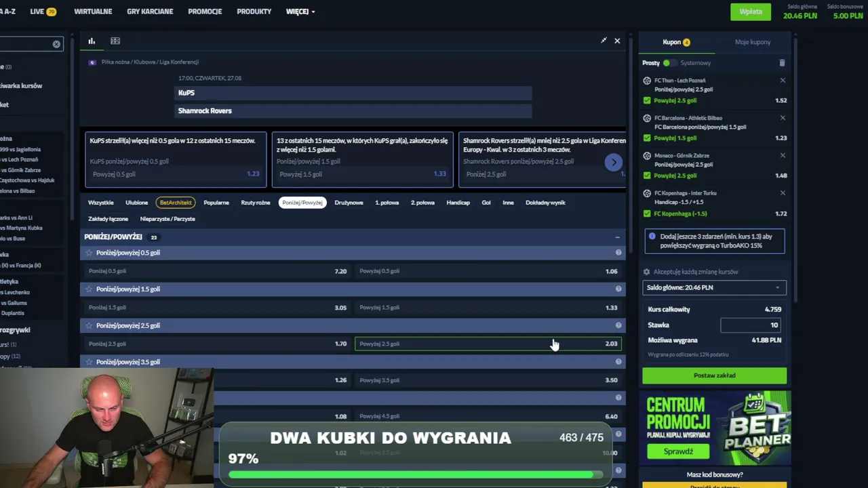
Task: Select Poniżej 0.5 goli at 7.20 odds
Action: click(217, 271)
